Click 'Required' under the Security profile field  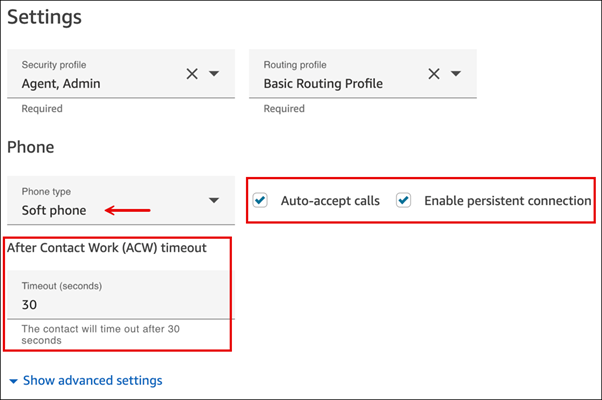42,109
